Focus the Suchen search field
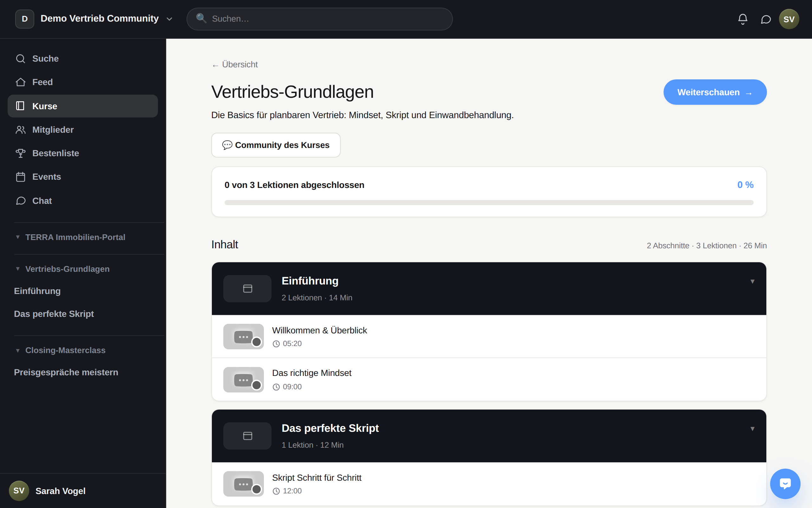The height and width of the screenshot is (508, 812). (319, 19)
